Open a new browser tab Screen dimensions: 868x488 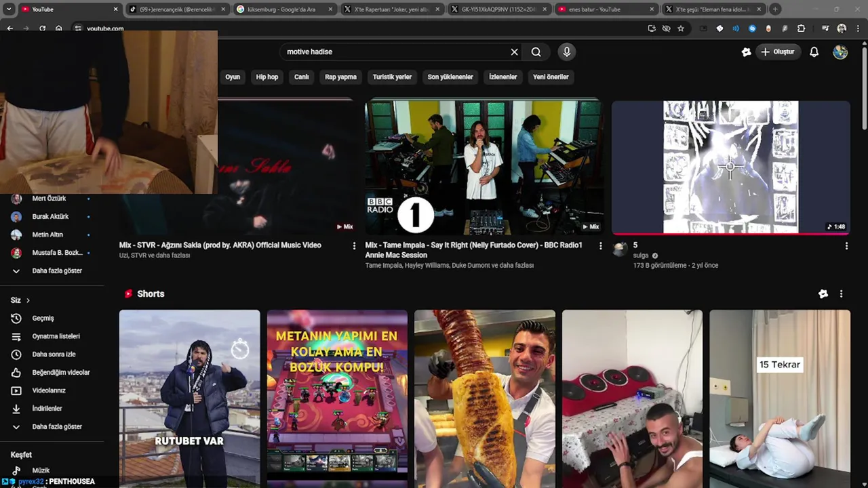click(775, 9)
